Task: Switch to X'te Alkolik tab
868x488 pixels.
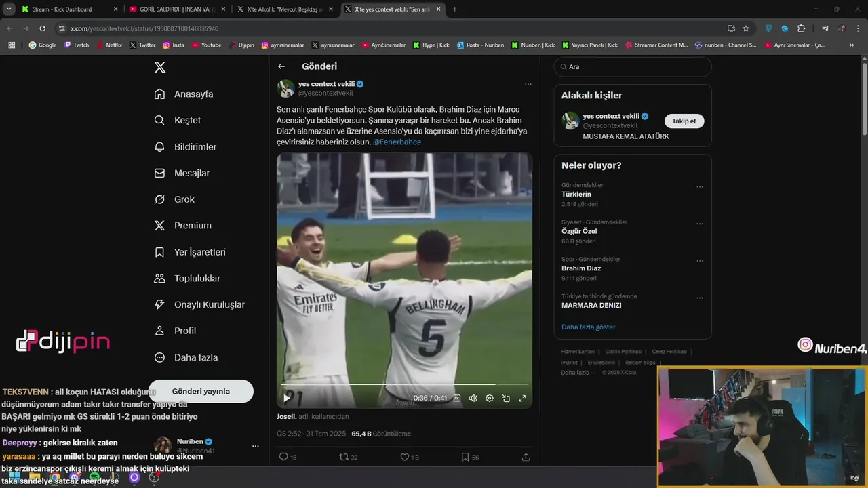Action: (284, 9)
